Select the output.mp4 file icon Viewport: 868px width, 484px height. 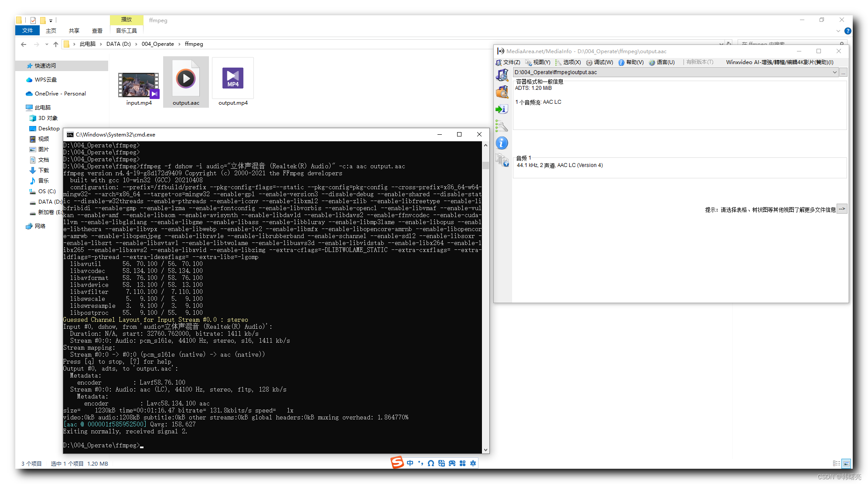pos(233,78)
